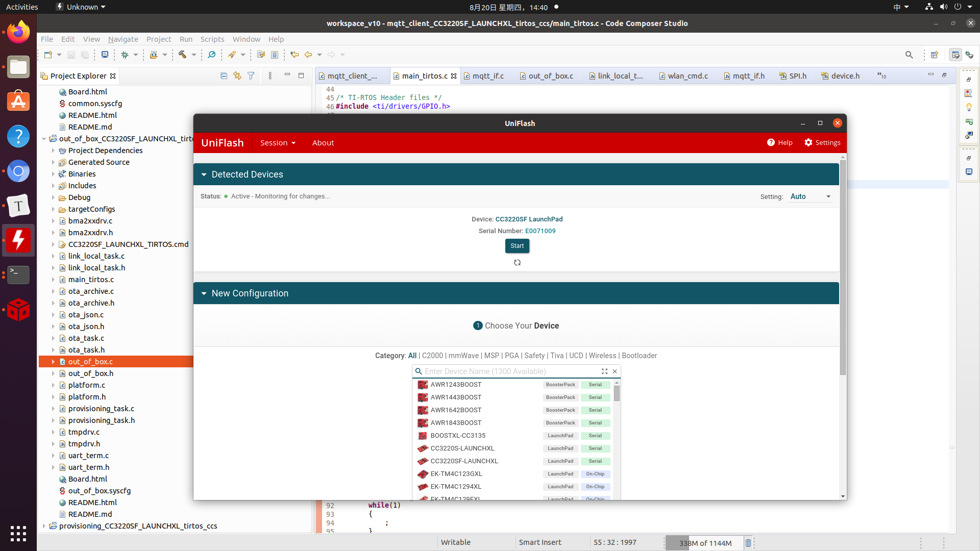Click the refresh icon below Start button
The width and height of the screenshot is (980, 551).
coord(517,263)
